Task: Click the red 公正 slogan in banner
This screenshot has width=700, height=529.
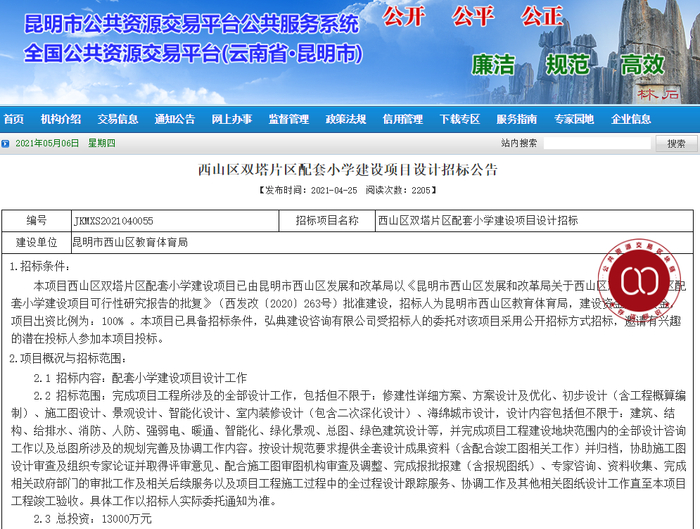Action: pos(541,17)
